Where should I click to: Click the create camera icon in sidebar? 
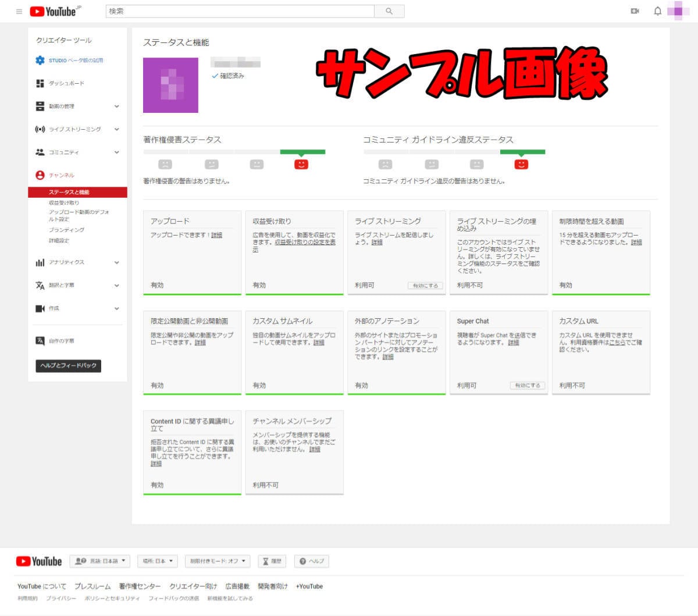coord(40,308)
